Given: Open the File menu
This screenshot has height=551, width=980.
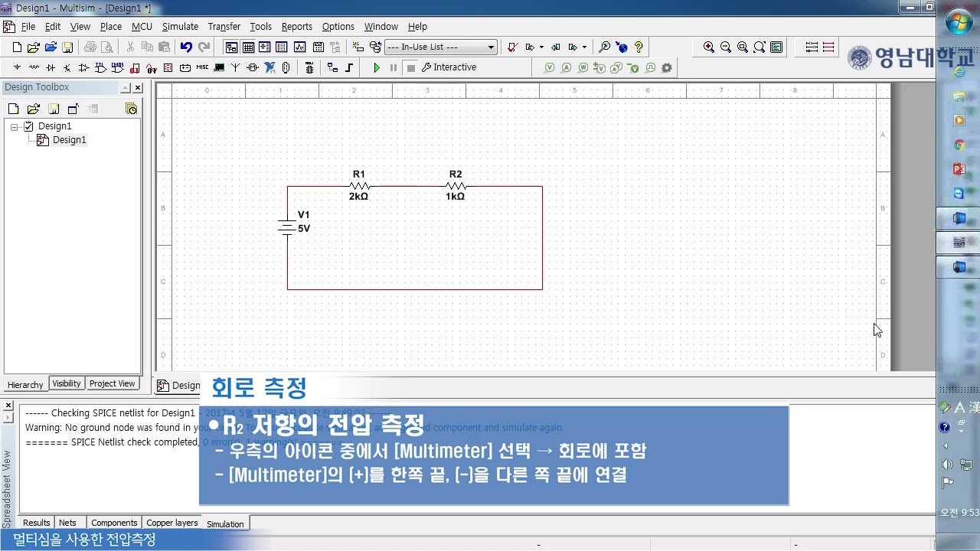Looking at the screenshot, I should pyautogui.click(x=28, y=26).
